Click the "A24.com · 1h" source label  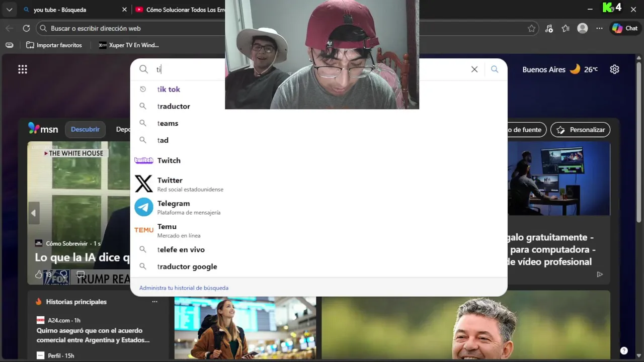pos(64,320)
